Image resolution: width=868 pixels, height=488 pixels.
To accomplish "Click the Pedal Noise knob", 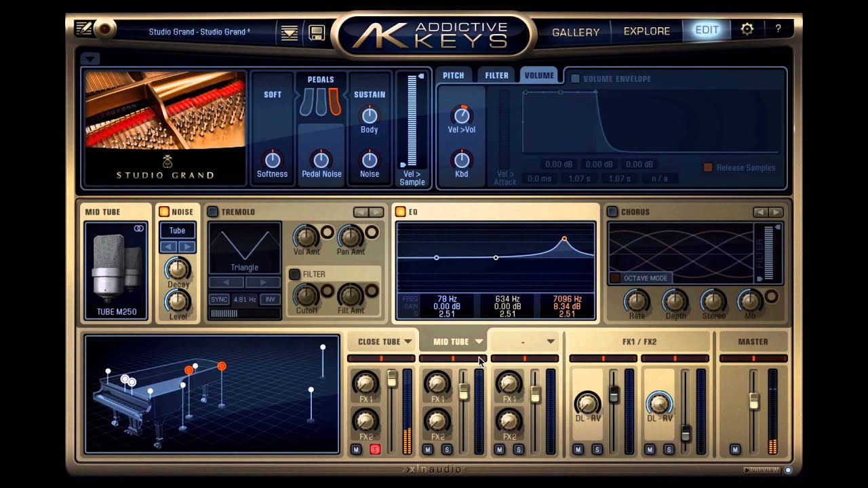I will [321, 160].
